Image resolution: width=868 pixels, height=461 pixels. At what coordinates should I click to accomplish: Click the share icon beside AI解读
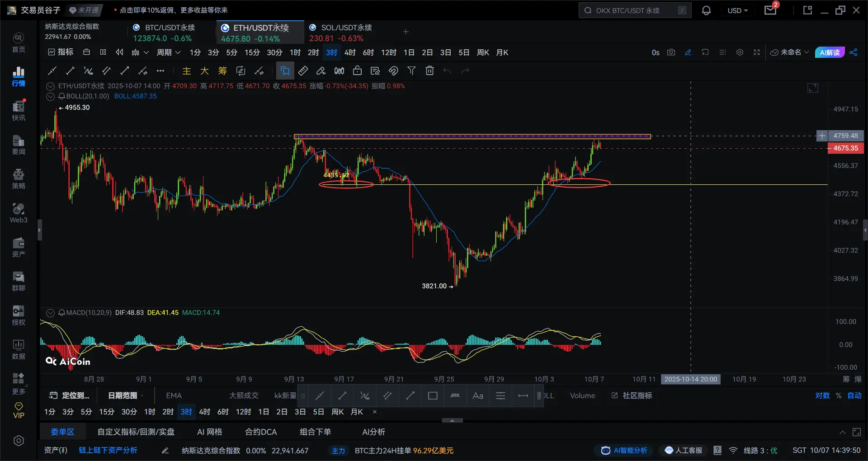pyautogui.click(x=854, y=52)
